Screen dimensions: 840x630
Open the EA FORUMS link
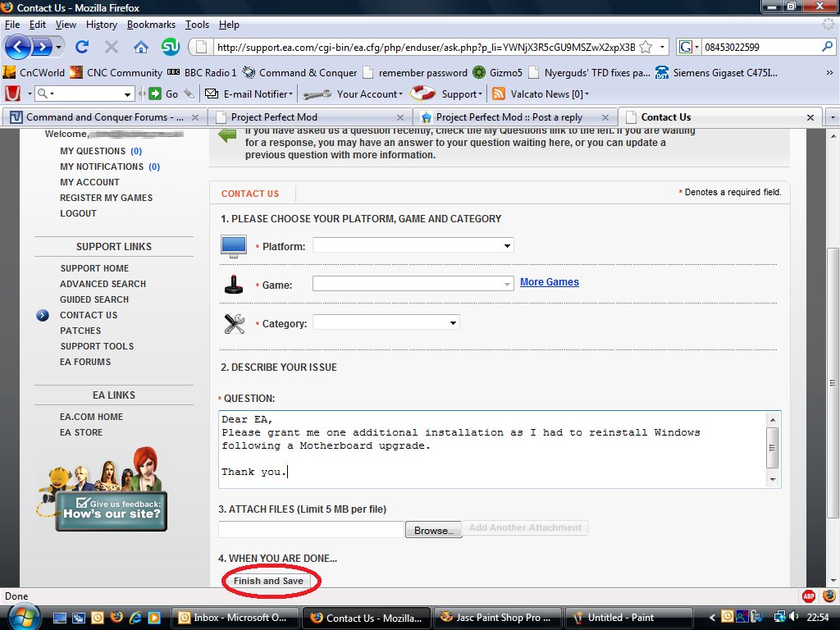click(x=85, y=362)
